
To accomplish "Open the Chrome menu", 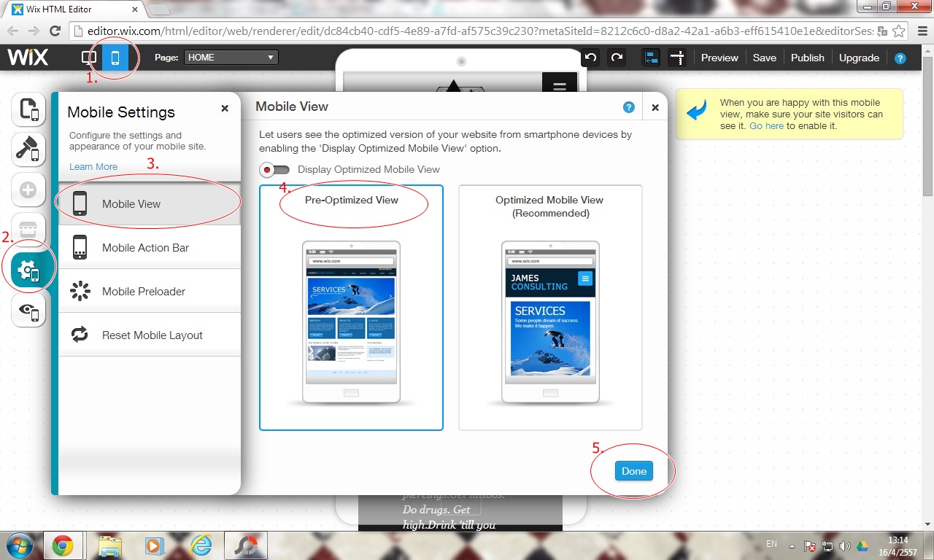I will click(x=921, y=31).
